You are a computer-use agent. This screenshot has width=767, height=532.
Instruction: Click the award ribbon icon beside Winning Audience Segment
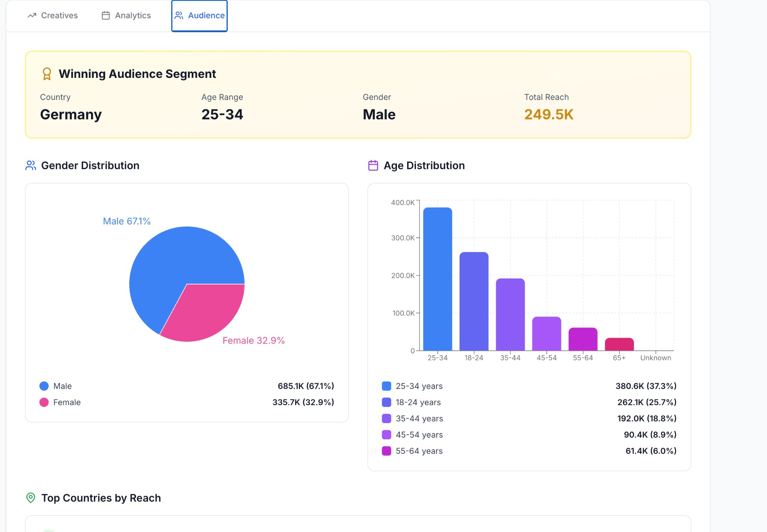click(x=47, y=74)
